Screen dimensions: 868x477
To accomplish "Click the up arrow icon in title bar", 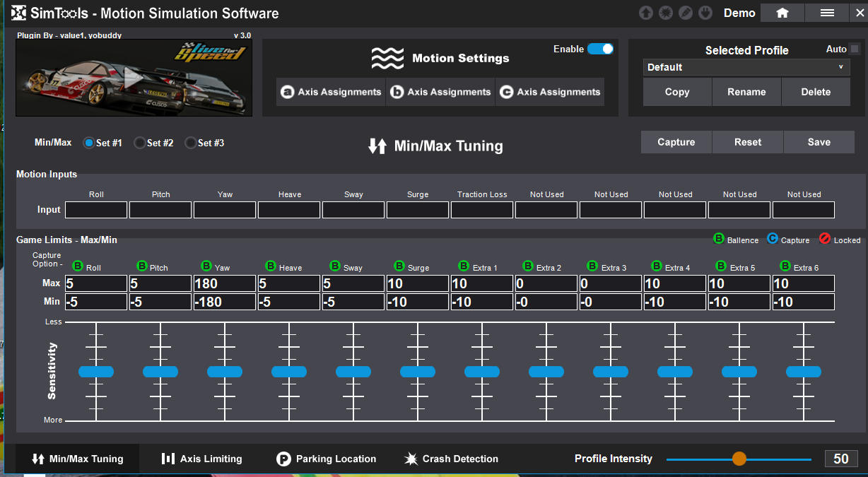I will pyautogui.click(x=645, y=13).
